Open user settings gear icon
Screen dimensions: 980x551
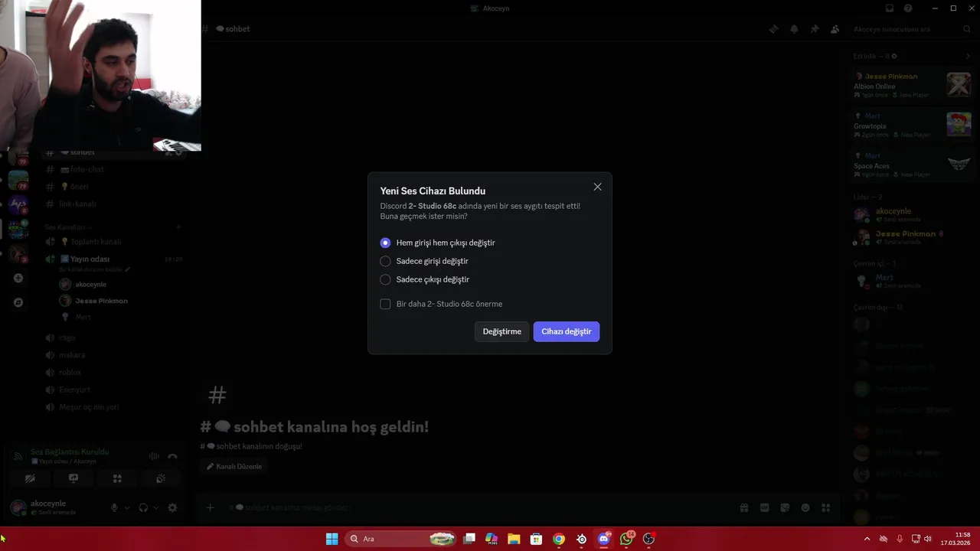(172, 507)
